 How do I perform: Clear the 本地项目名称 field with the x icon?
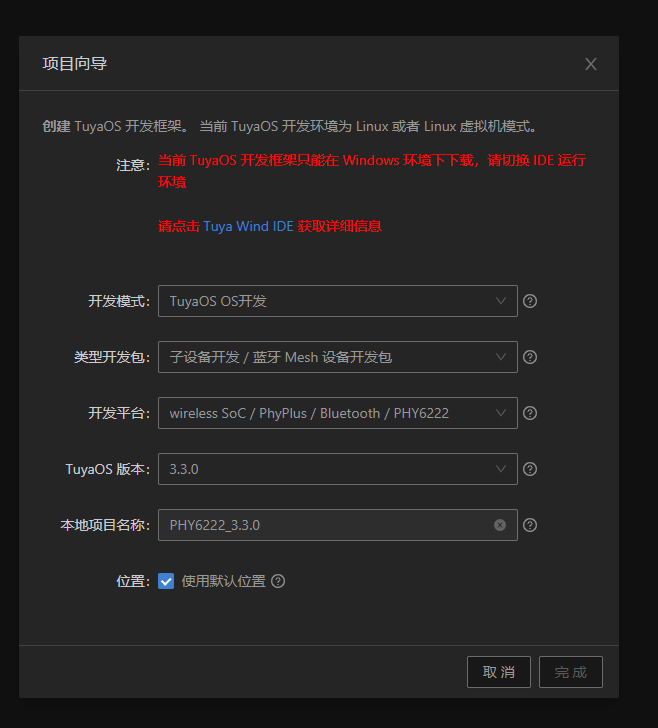coord(500,525)
